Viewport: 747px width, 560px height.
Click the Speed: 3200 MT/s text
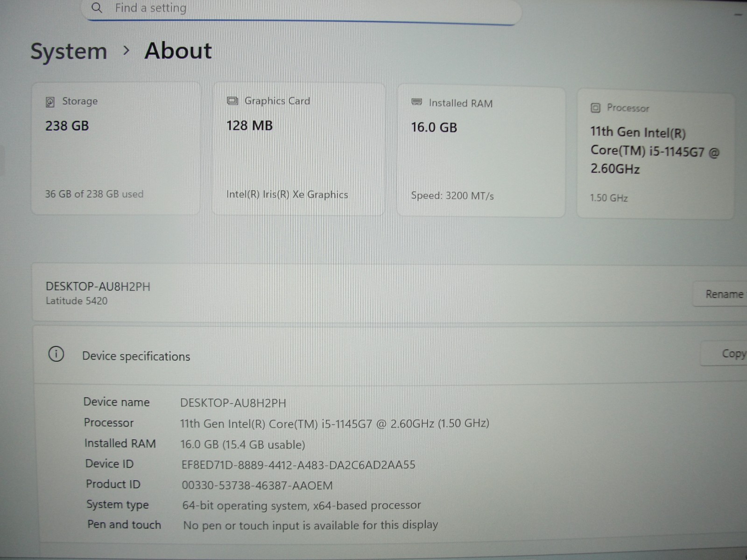click(452, 196)
